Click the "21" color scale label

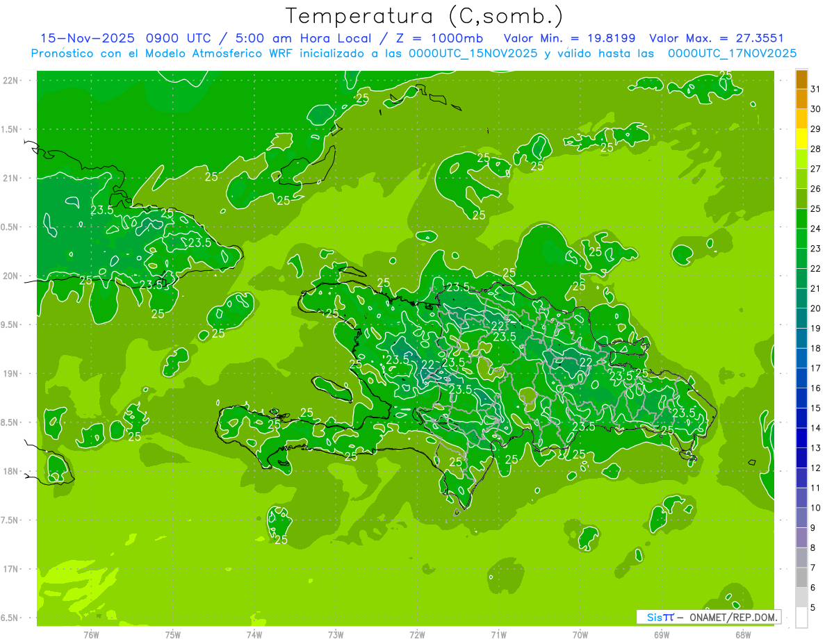[x=816, y=288]
